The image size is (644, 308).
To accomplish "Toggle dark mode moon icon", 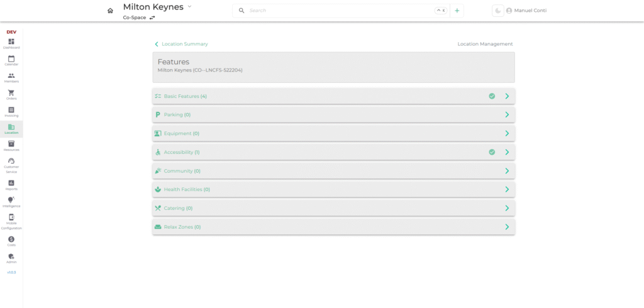I will pos(497,11).
